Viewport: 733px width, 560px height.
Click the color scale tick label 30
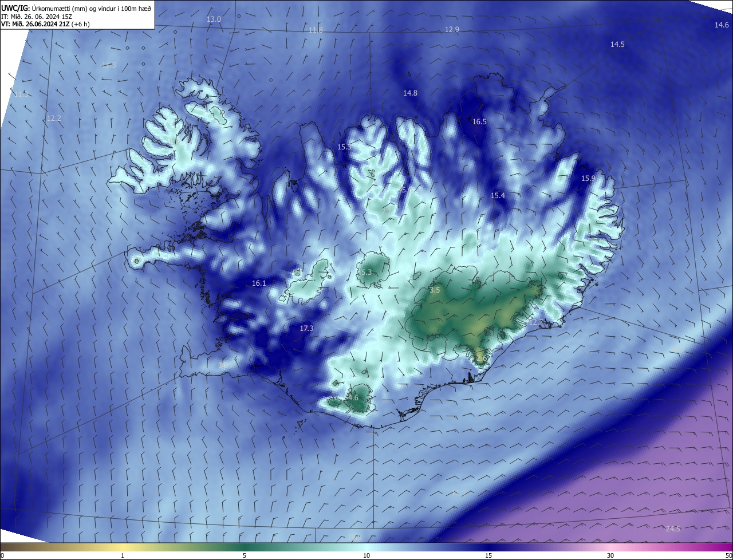click(x=610, y=555)
